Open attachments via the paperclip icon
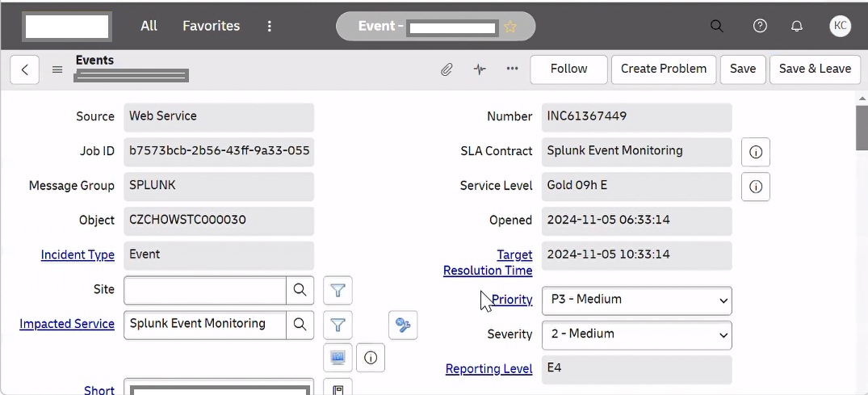The width and height of the screenshot is (868, 395). [x=447, y=69]
